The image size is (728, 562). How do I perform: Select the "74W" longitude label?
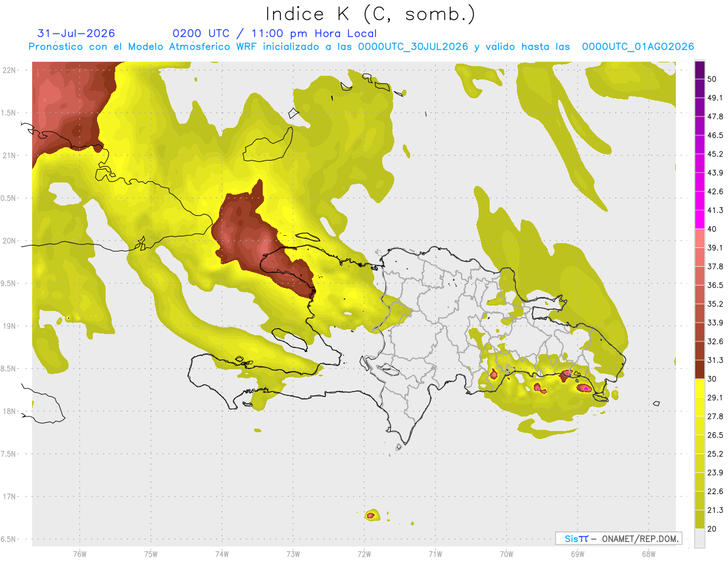tap(222, 555)
